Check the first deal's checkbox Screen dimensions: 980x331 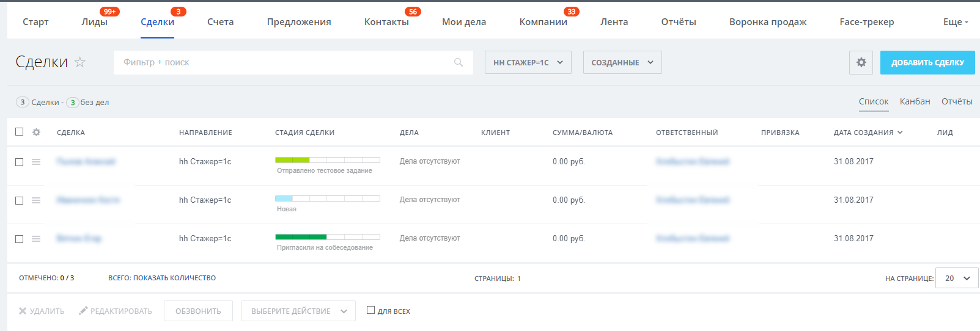(20, 162)
